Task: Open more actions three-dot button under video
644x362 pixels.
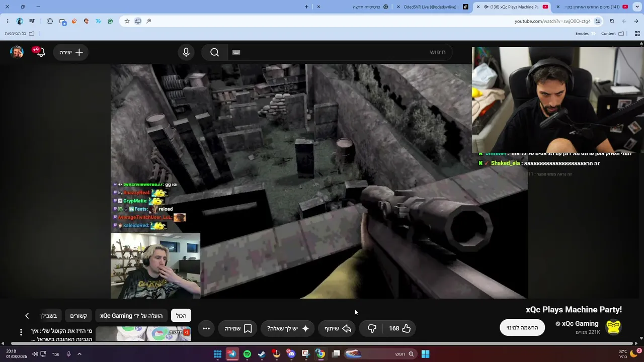Action: click(206, 328)
